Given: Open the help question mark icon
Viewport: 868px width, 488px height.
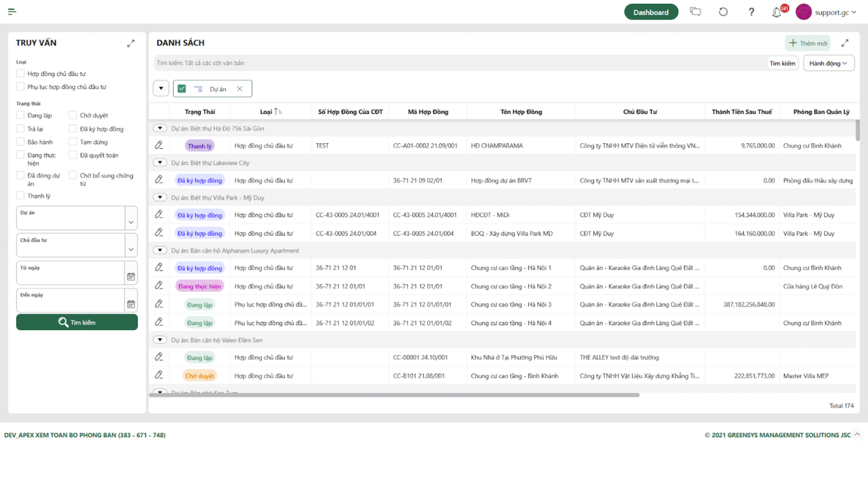Looking at the screenshot, I should [751, 12].
